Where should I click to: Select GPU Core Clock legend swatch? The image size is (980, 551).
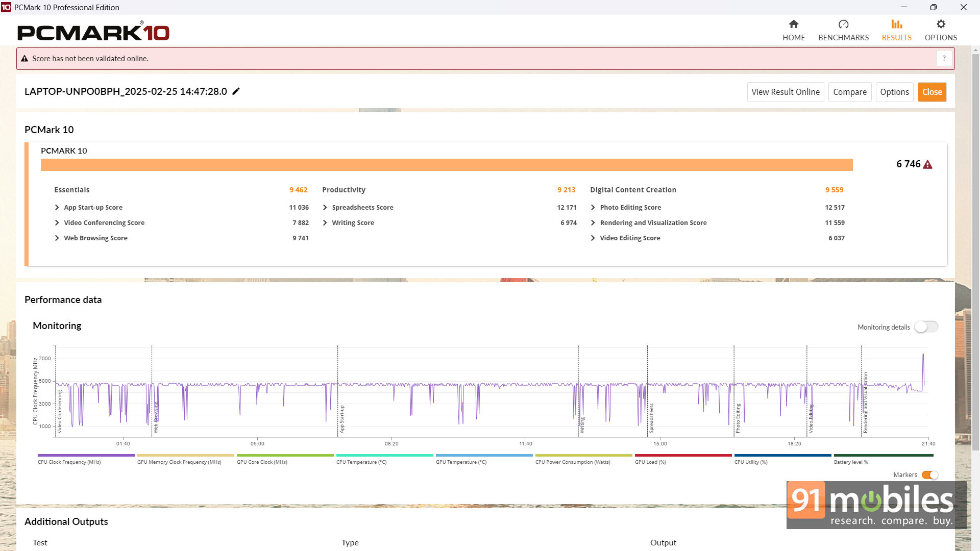[285, 455]
